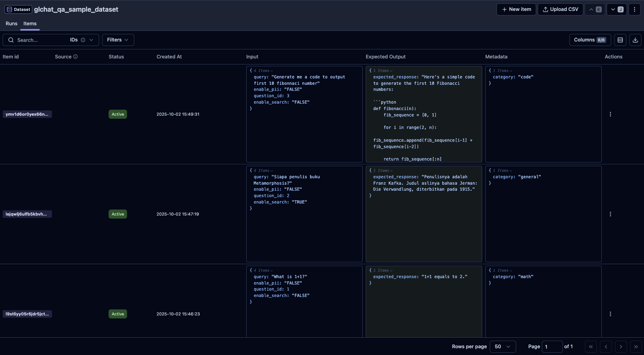Click the New item button
The width and height of the screenshot is (644, 355).
tap(516, 9)
